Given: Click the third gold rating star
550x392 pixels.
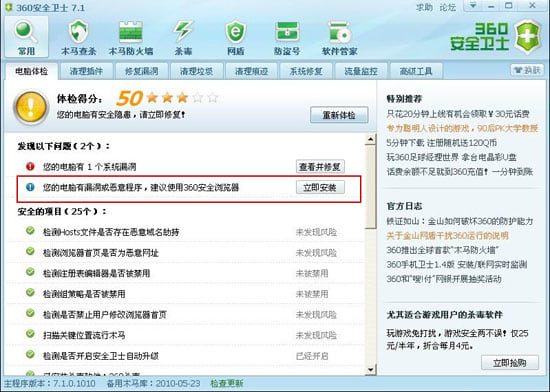Looking at the screenshot, I should point(182,97).
